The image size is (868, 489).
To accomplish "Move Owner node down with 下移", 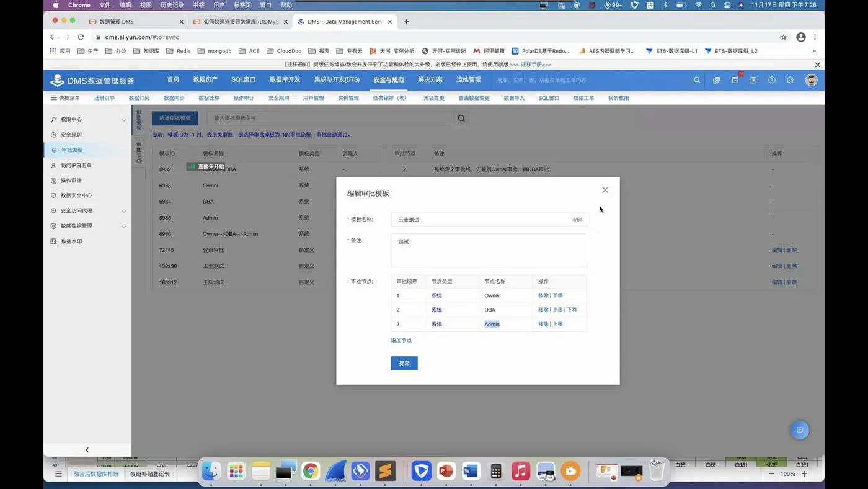I will 557,295.
